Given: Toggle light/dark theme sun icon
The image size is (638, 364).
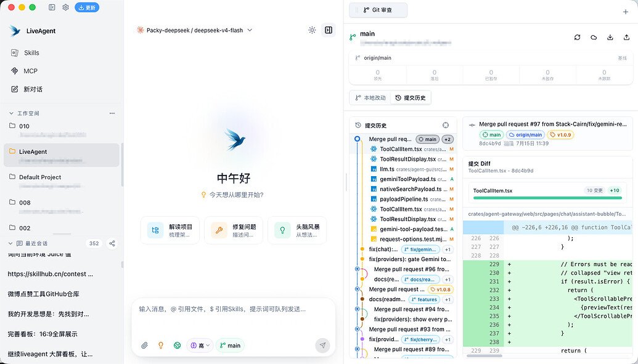Looking at the screenshot, I should [312, 30].
